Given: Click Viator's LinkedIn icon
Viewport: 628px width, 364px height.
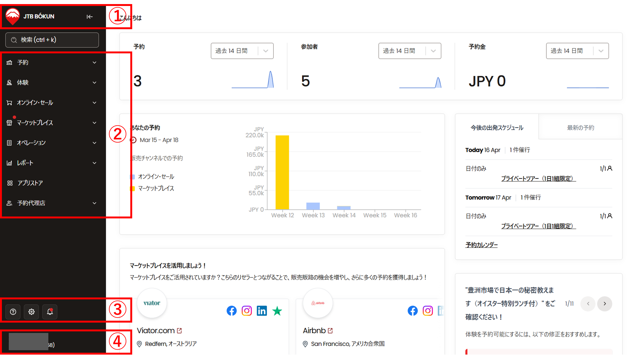Looking at the screenshot, I should pyautogui.click(x=262, y=311).
